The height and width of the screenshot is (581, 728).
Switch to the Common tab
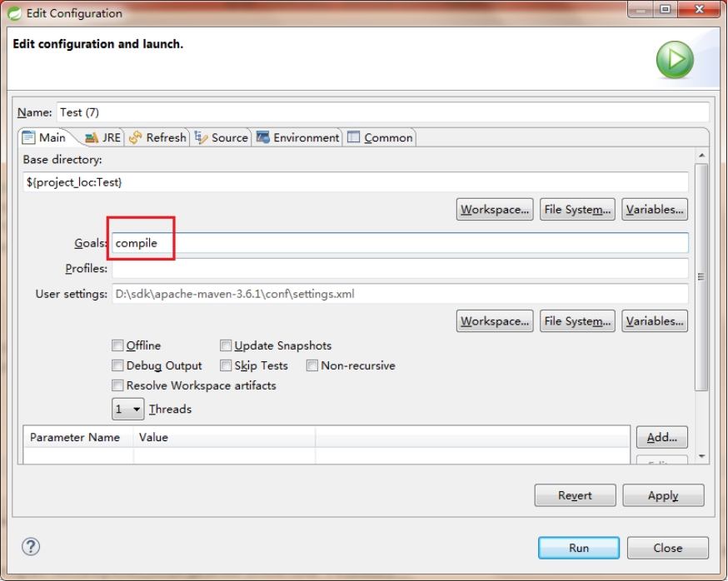(x=380, y=138)
